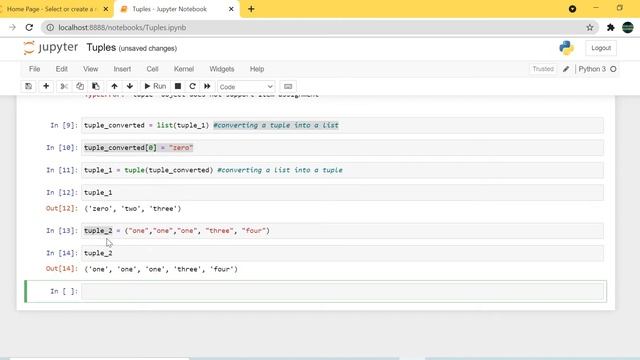Click the site information icon in address bar

pos(50,27)
